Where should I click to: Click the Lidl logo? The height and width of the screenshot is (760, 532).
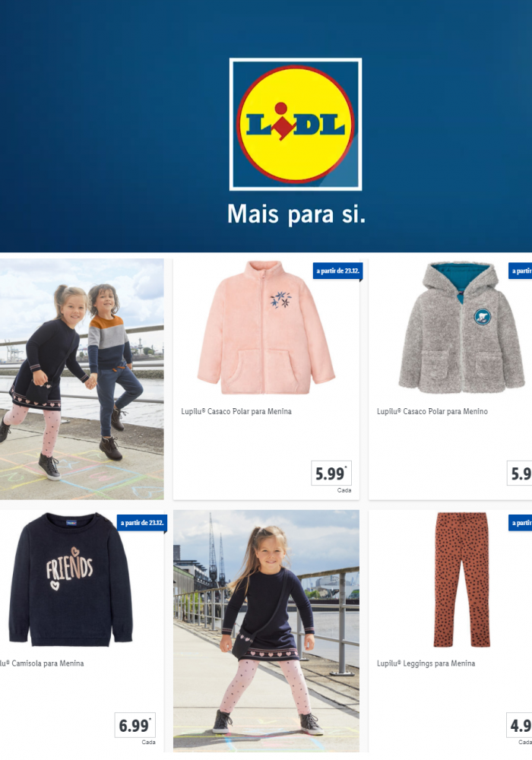(296, 124)
